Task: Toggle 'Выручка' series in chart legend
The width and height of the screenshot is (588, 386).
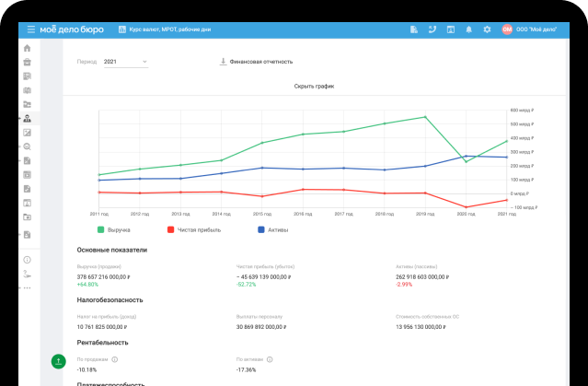Action: pyautogui.click(x=112, y=228)
